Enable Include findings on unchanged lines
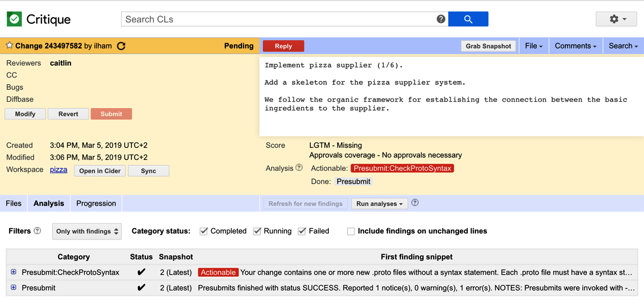Image resolution: width=644 pixels, height=305 pixels. pos(351,231)
